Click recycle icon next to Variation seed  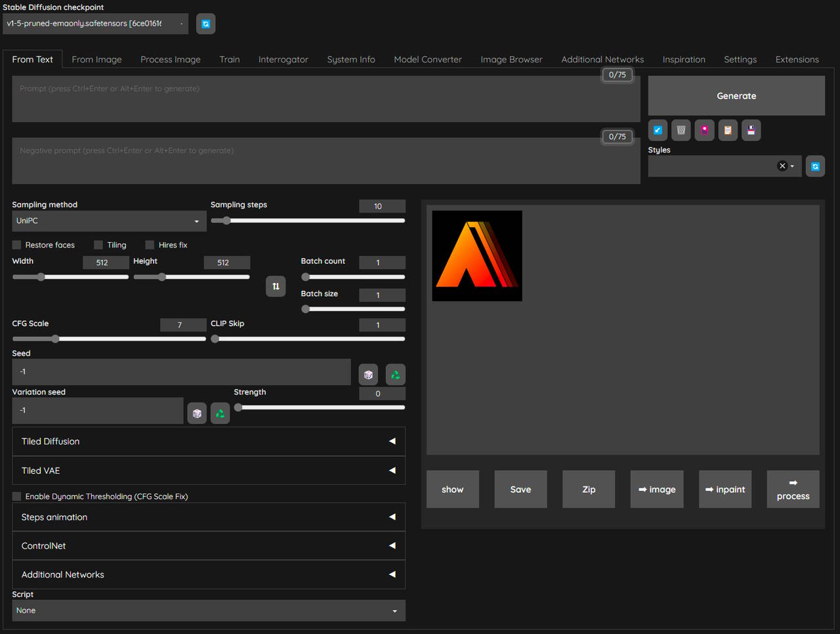click(220, 413)
